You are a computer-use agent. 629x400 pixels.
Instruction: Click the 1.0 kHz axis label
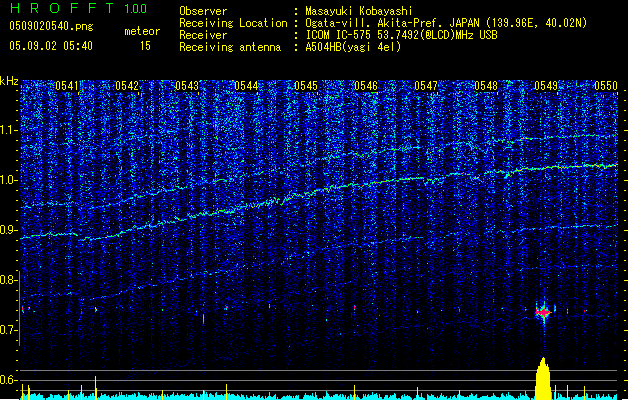pos(11,180)
